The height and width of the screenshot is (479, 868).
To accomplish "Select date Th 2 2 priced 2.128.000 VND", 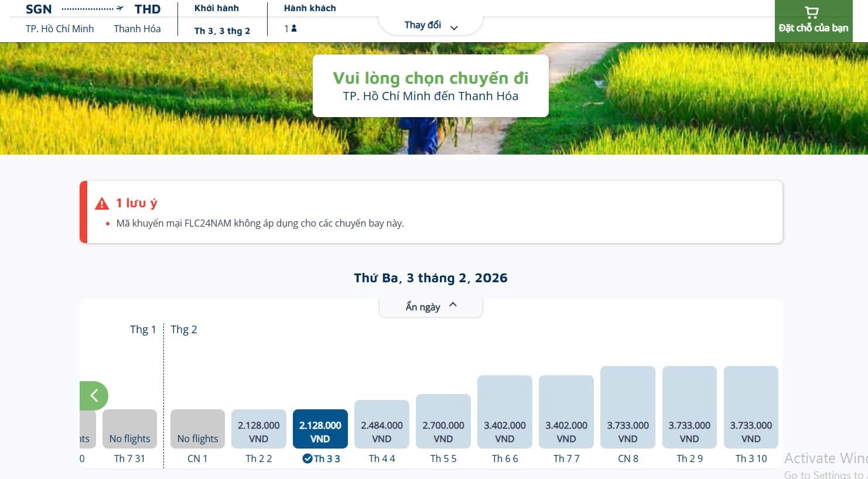I will pyautogui.click(x=258, y=428).
